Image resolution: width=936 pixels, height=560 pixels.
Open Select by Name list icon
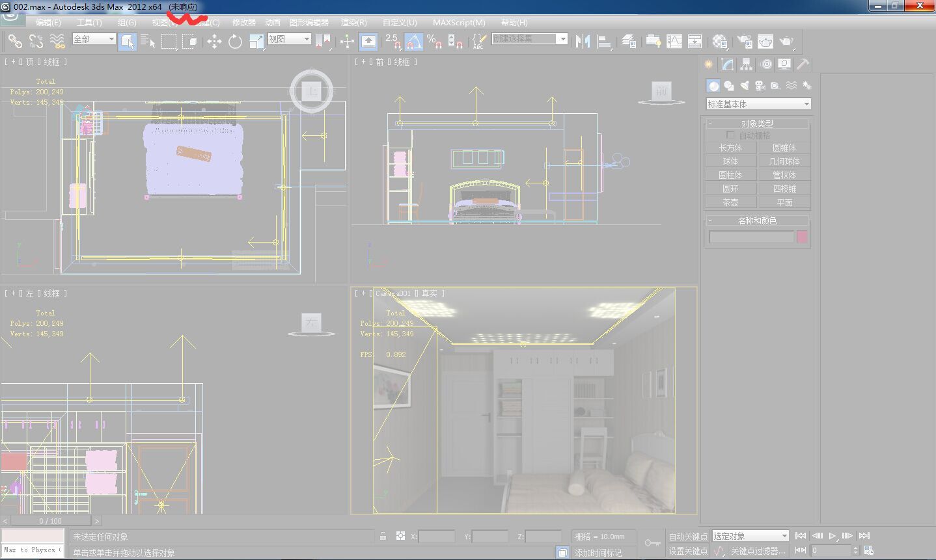point(148,42)
